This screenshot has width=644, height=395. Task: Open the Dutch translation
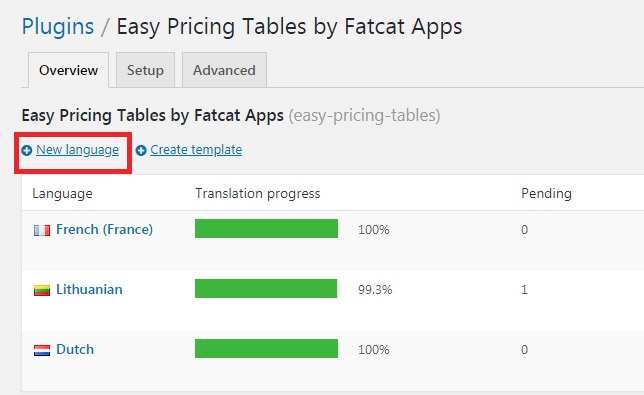[75, 349]
